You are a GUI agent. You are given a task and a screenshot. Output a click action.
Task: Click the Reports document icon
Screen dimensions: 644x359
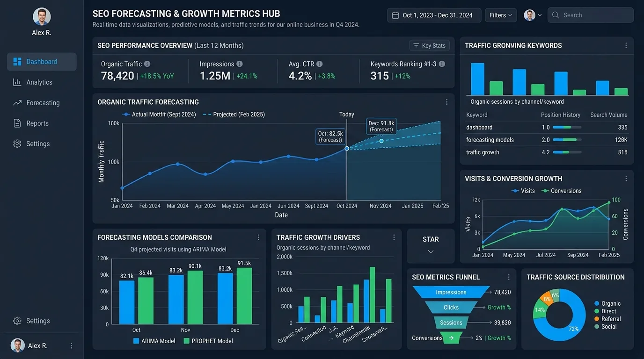(17, 123)
